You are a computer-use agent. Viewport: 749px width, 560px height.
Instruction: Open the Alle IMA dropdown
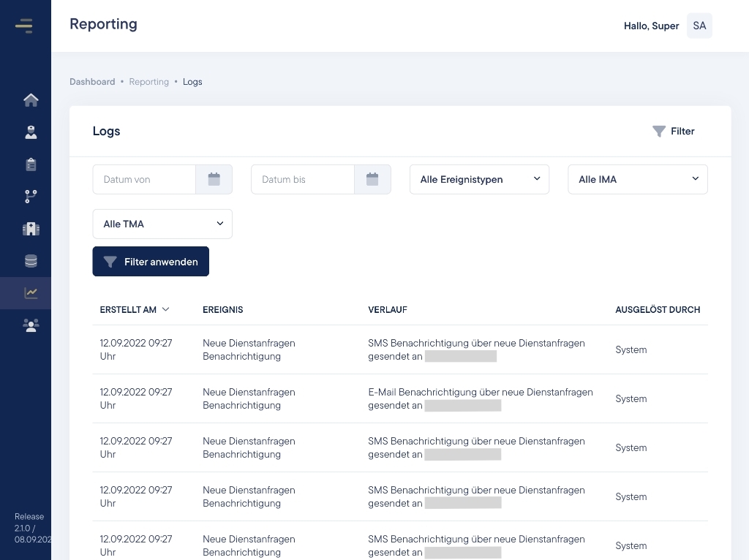point(637,179)
